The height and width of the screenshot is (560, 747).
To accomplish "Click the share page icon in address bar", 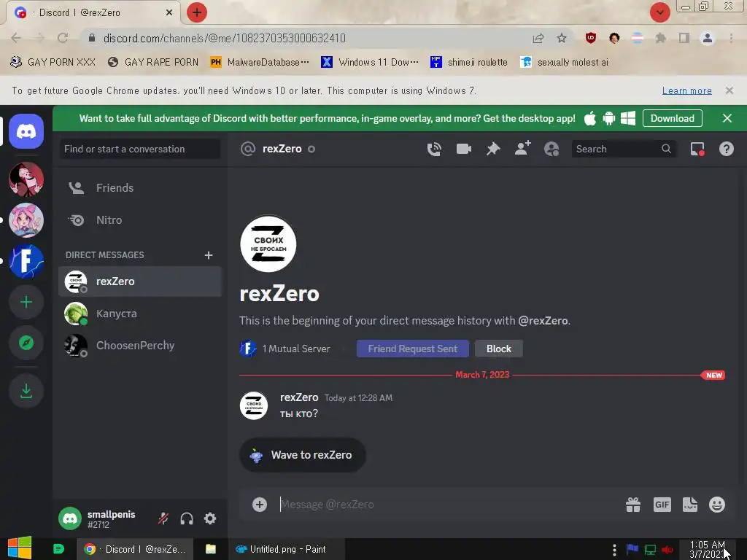I will 538,38.
